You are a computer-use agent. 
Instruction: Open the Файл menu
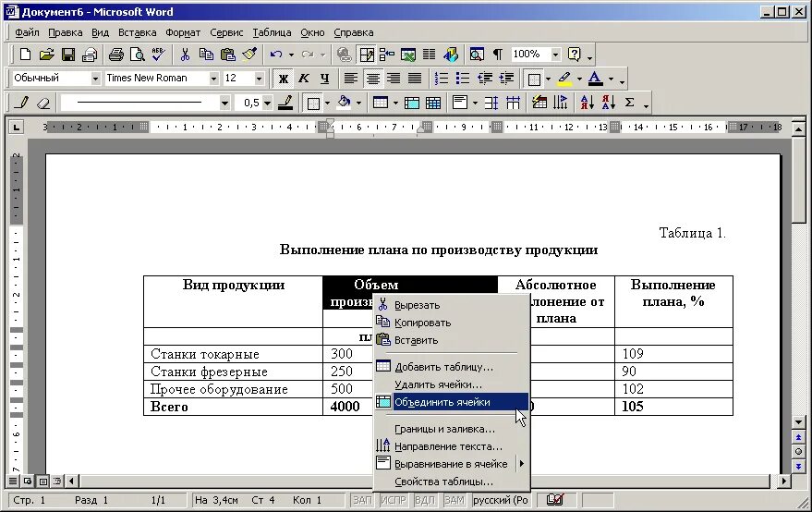tap(27, 32)
